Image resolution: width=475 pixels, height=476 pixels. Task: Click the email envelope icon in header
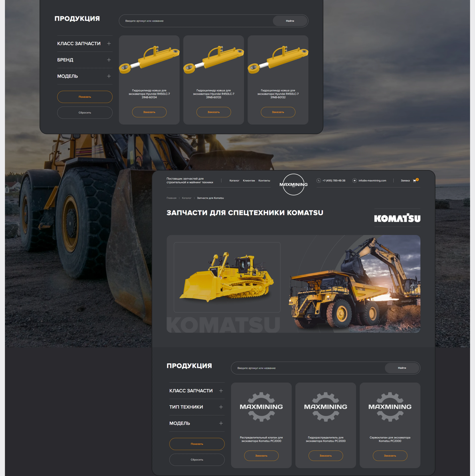pyautogui.click(x=354, y=181)
